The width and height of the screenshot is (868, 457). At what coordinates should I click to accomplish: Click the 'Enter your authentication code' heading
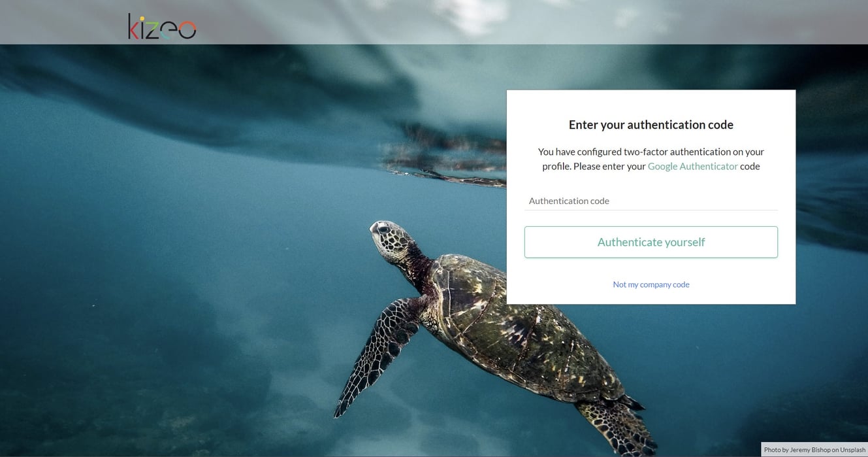pyautogui.click(x=651, y=124)
